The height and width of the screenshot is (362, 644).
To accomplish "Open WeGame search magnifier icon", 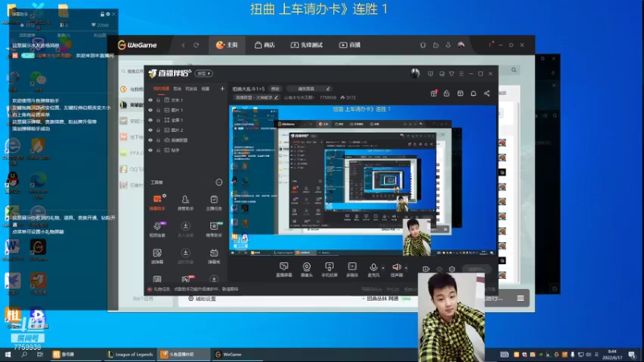I will 514,70.
